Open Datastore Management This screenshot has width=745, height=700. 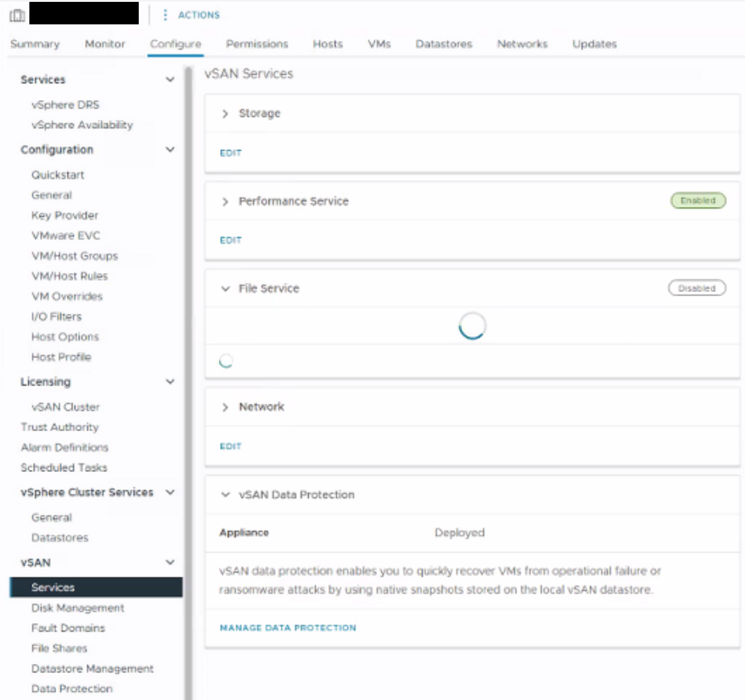pyautogui.click(x=92, y=669)
